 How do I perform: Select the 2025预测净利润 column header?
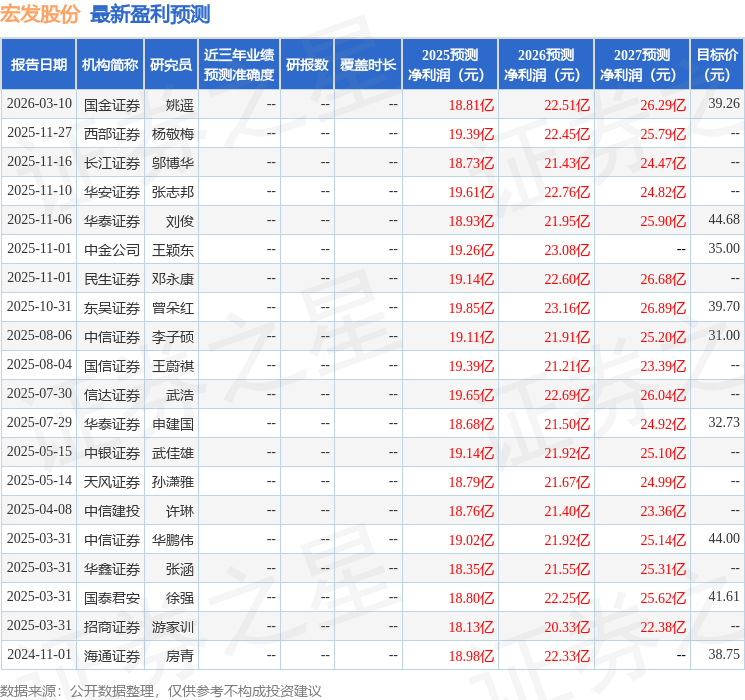click(450, 65)
